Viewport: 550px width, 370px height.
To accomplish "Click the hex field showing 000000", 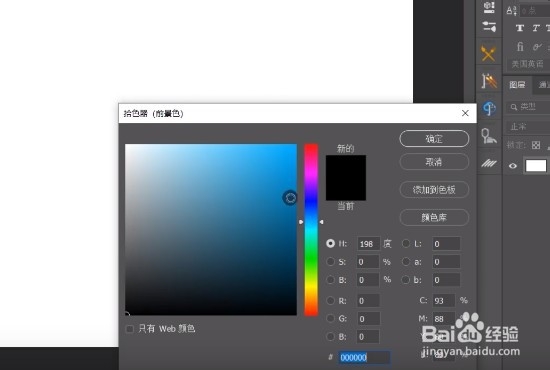I will pyautogui.click(x=364, y=357).
